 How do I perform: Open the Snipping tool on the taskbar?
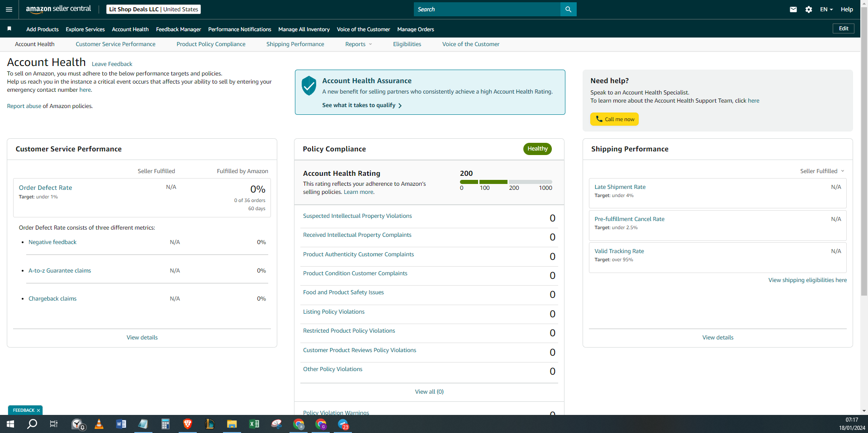(x=276, y=424)
